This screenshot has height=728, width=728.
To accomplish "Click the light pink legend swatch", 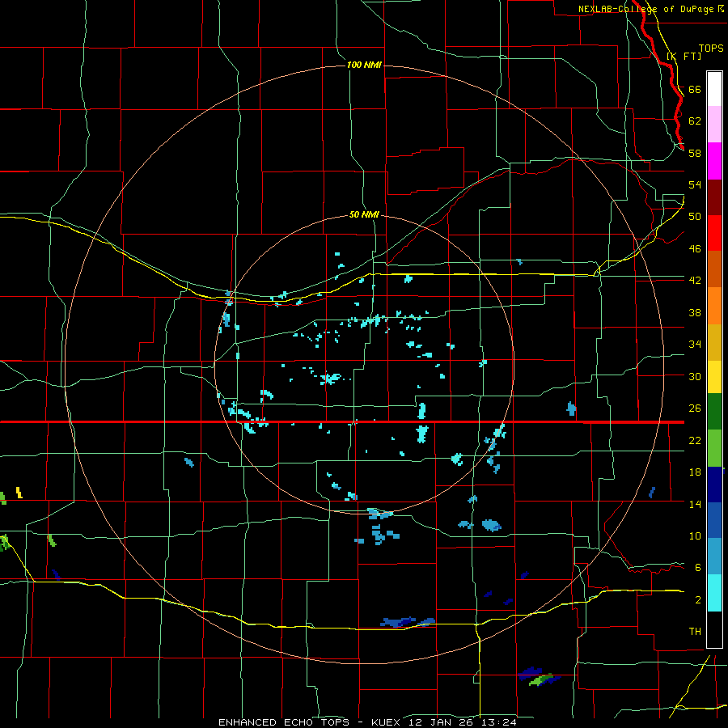I will coord(714,125).
